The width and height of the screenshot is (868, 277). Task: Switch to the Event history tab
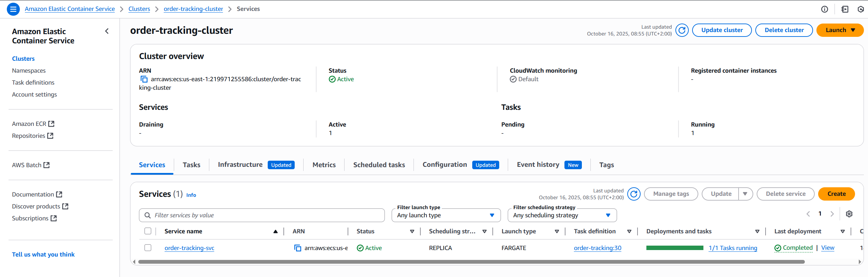(x=549, y=165)
